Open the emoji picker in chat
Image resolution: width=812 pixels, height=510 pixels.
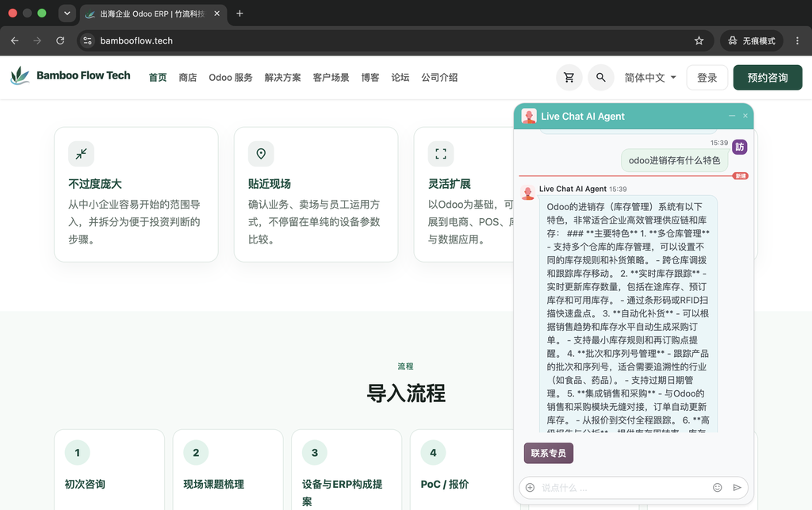coord(717,487)
